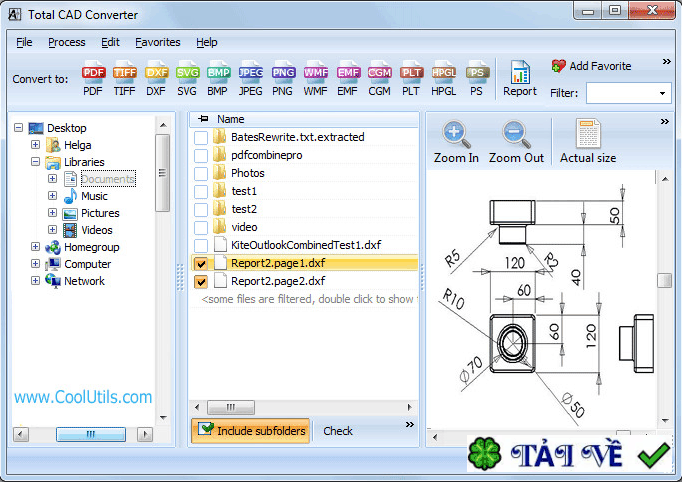Click the folder tree vertical scrollbar thumb

[163, 173]
